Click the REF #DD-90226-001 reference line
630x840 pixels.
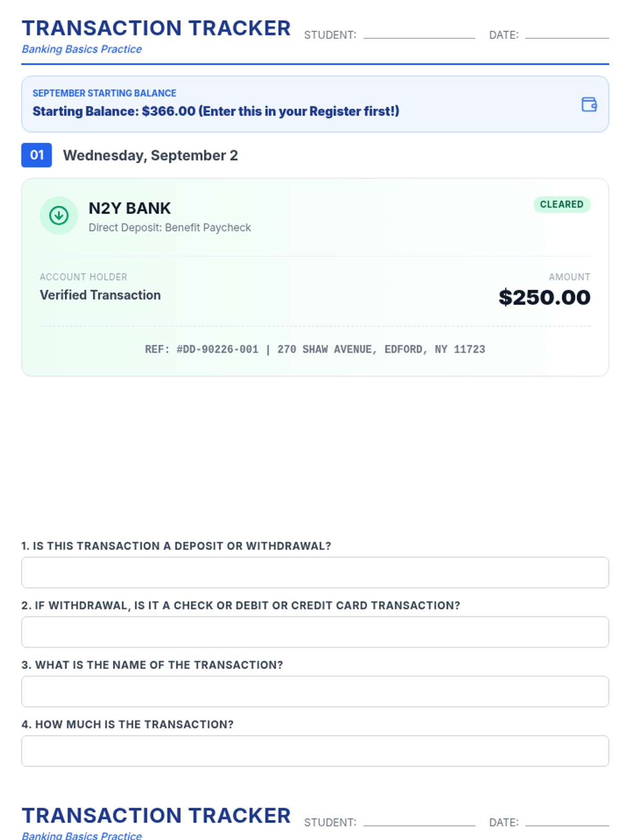[315, 349]
